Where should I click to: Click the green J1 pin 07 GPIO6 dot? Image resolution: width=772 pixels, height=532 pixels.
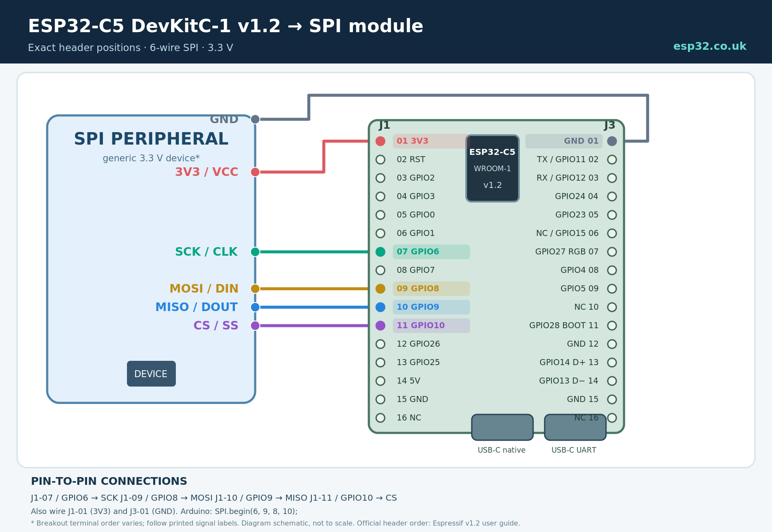380,252
